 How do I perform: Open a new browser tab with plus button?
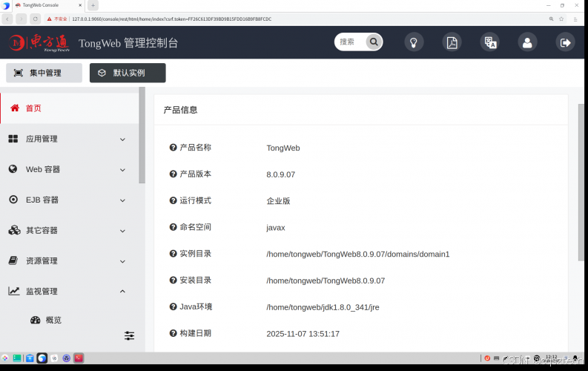pos(93,5)
